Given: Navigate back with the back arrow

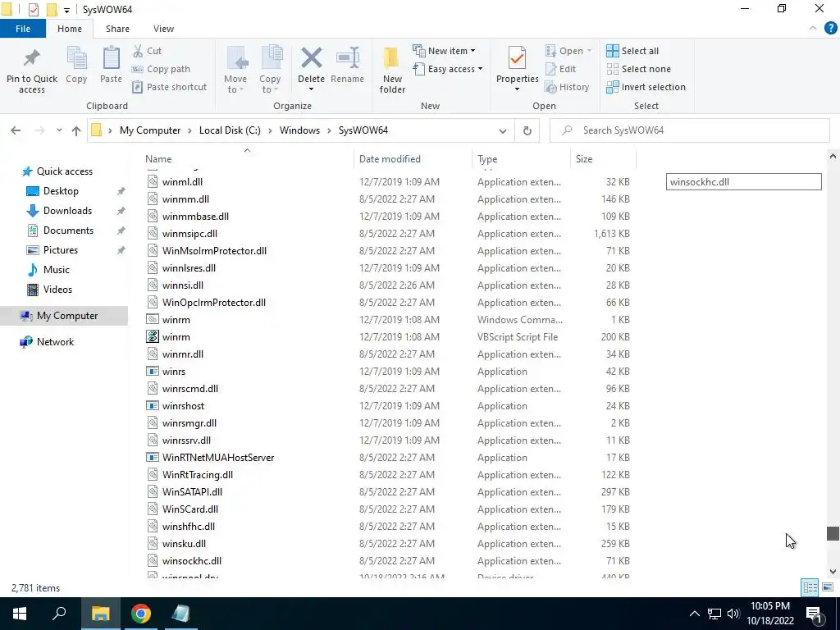Looking at the screenshot, I should (16, 130).
